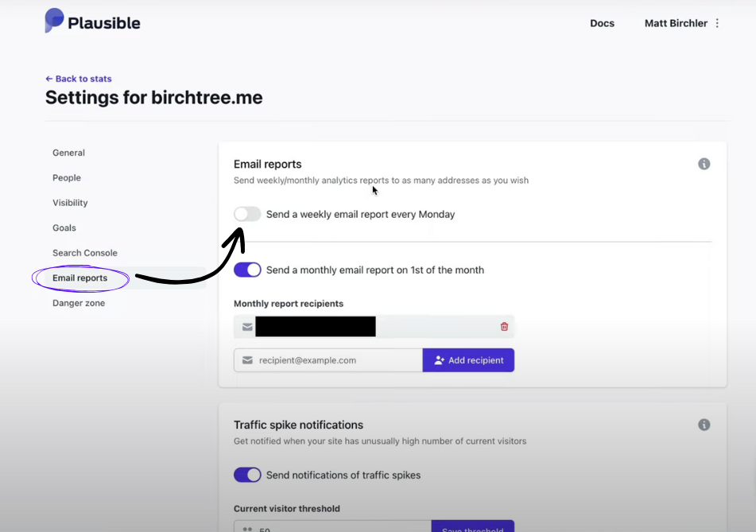The image size is (756, 532).
Task: Open General settings
Action: pyautogui.click(x=68, y=153)
